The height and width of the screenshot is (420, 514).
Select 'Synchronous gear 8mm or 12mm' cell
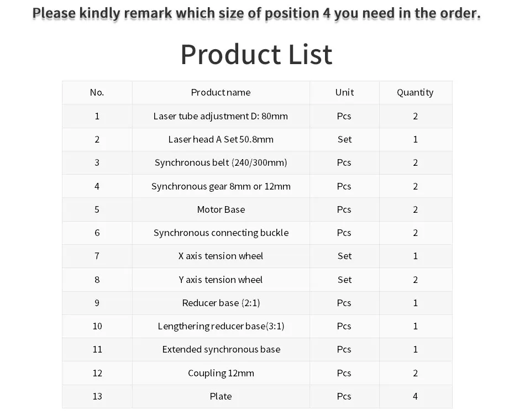(221, 186)
